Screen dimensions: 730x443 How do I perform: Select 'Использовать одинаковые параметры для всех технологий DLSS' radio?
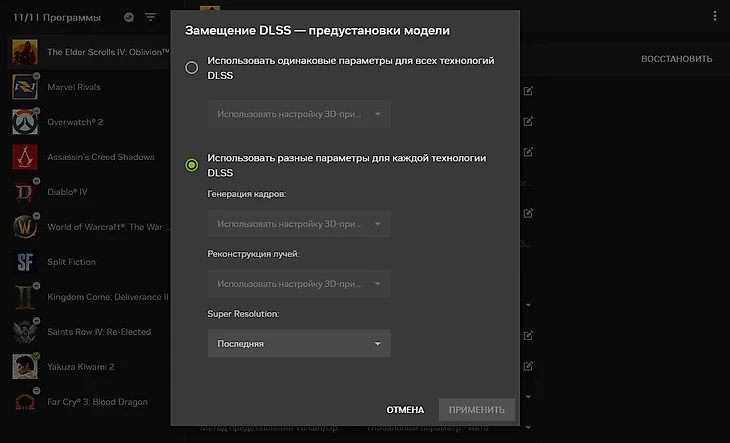[191, 68]
